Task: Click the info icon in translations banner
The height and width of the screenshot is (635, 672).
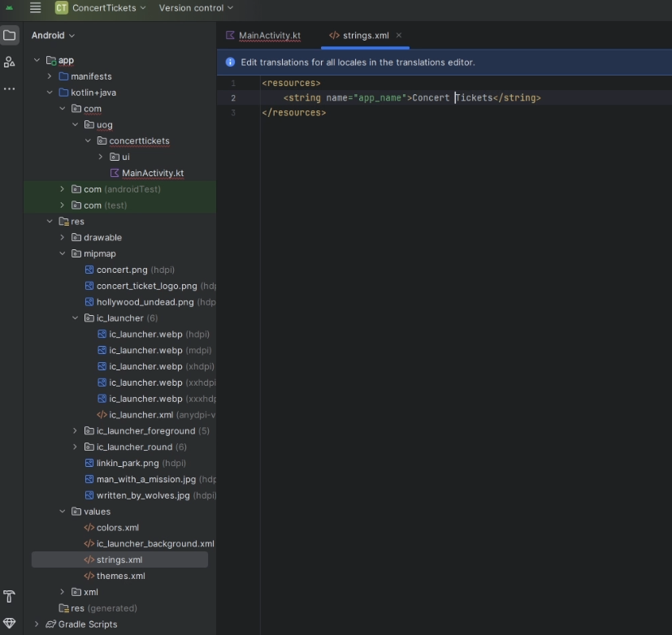Action: (x=230, y=62)
